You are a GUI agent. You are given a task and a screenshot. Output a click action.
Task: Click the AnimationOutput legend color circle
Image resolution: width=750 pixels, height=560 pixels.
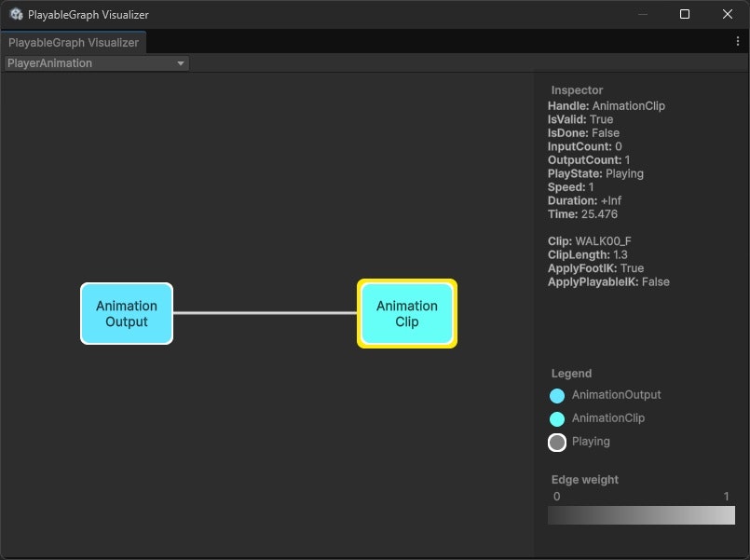(557, 395)
